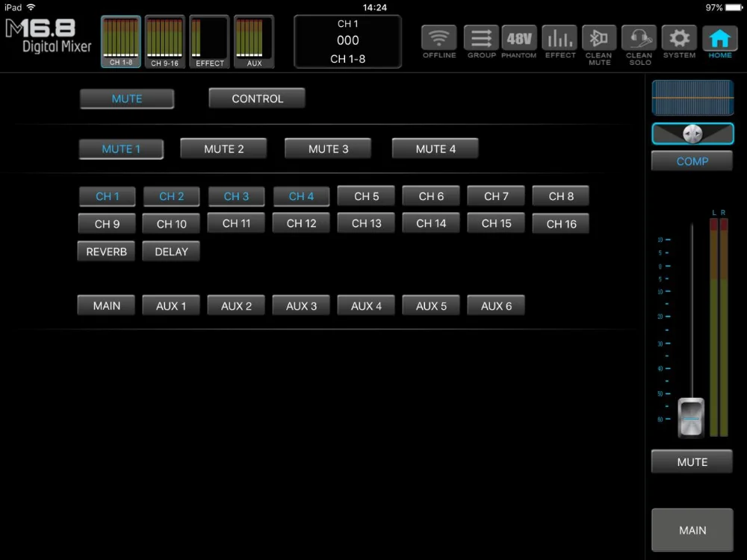Open the EQ curve display thumbnail
The height and width of the screenshot is (560, 747).
pyautogui.click(x=692, y=98)
